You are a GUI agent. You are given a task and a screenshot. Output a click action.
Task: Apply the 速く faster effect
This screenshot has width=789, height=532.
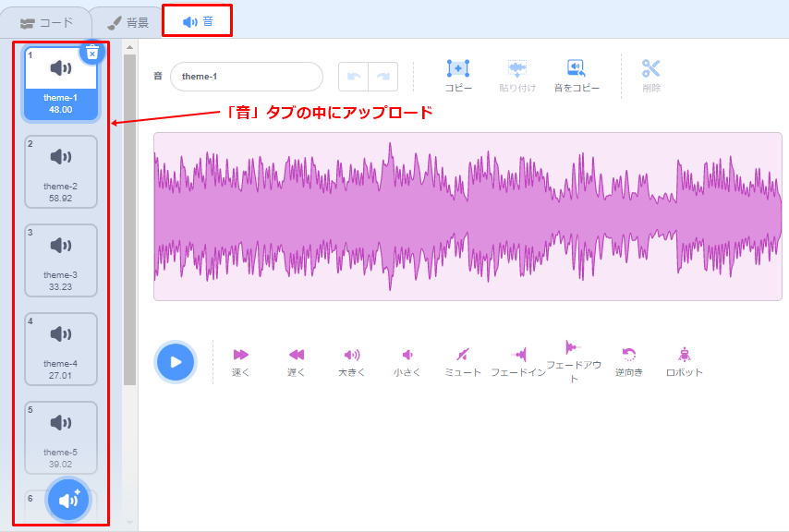[x=240, y=362]
